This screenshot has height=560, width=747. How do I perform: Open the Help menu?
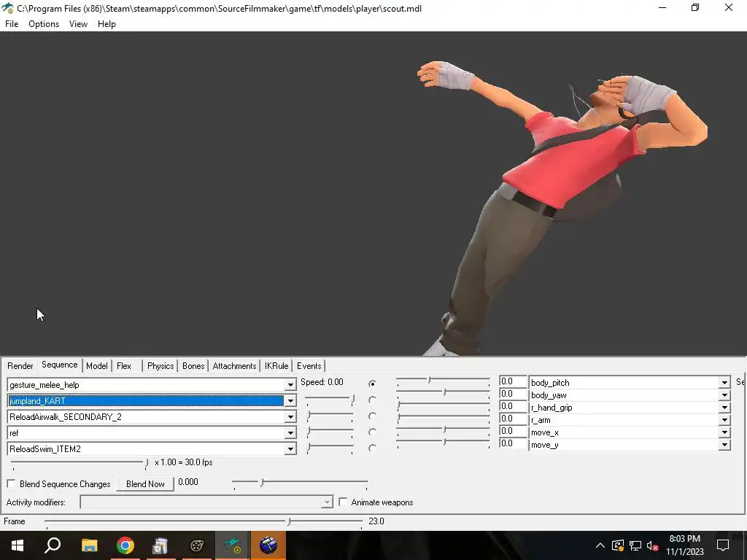click(x=107, y=24)
